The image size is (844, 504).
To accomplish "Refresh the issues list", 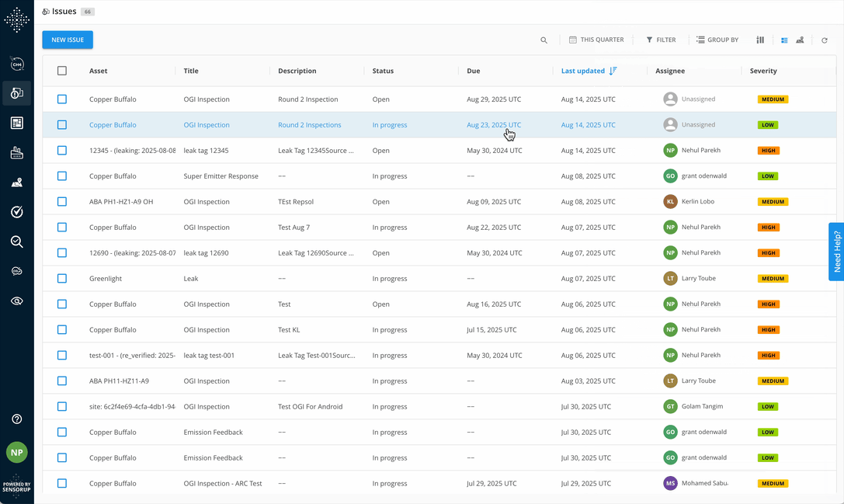I will pyautogui.click(x=824, y=40).
